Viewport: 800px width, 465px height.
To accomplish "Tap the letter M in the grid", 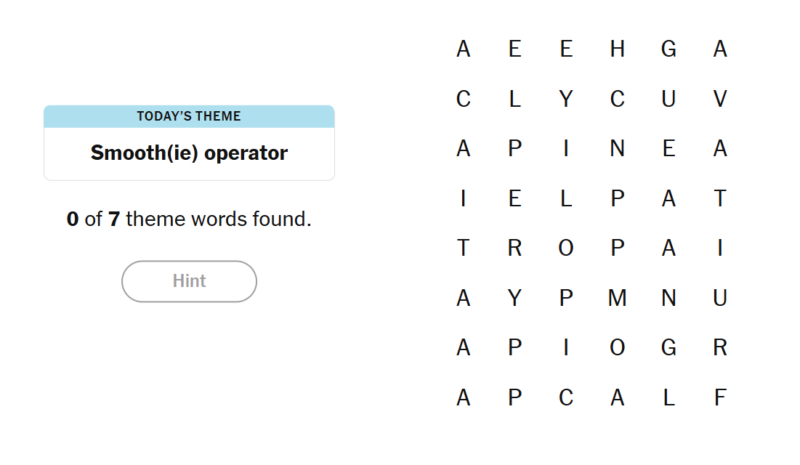I will pyautogui.click(x=617, y=298).
